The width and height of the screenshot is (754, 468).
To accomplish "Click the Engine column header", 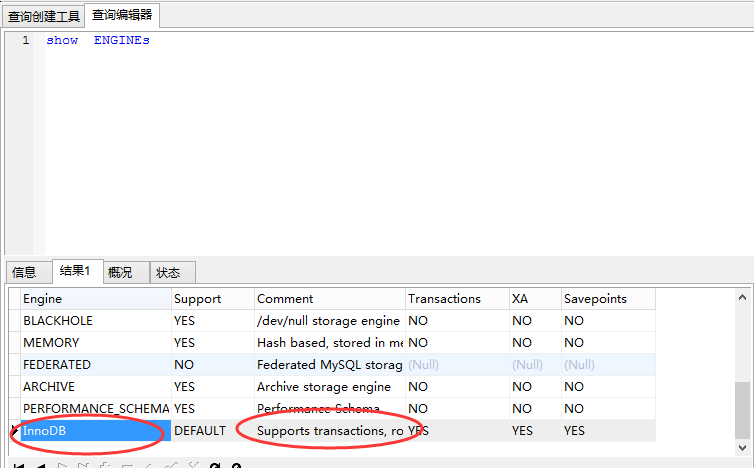I will 95,299.
